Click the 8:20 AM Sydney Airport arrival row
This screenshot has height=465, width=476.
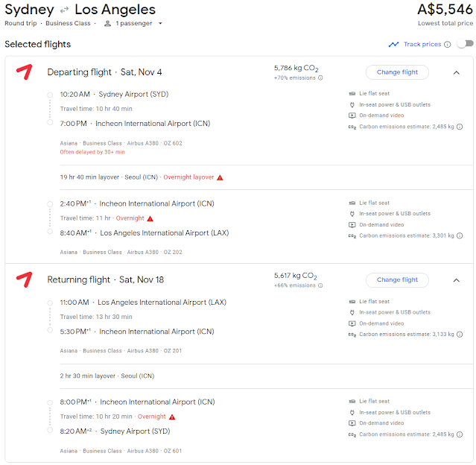[x=115, y=431]
